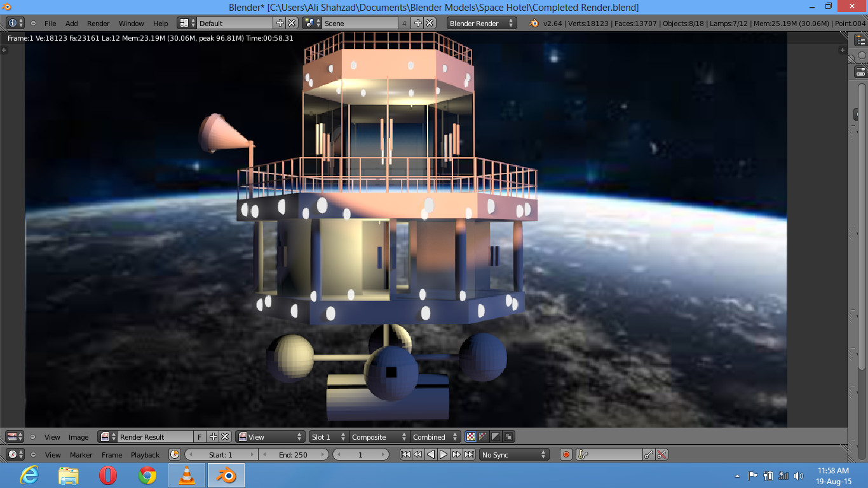Image resolution: width=868 pixels, height=488 pixels.
Task: Show the tool shelf plus on left edge
Action: (4, 50)
